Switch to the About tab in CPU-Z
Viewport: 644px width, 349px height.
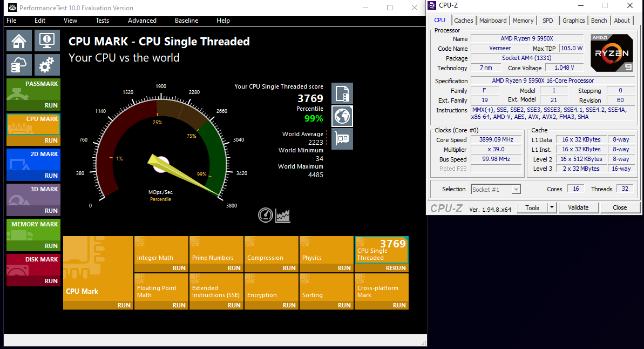[x=622, y=21]
